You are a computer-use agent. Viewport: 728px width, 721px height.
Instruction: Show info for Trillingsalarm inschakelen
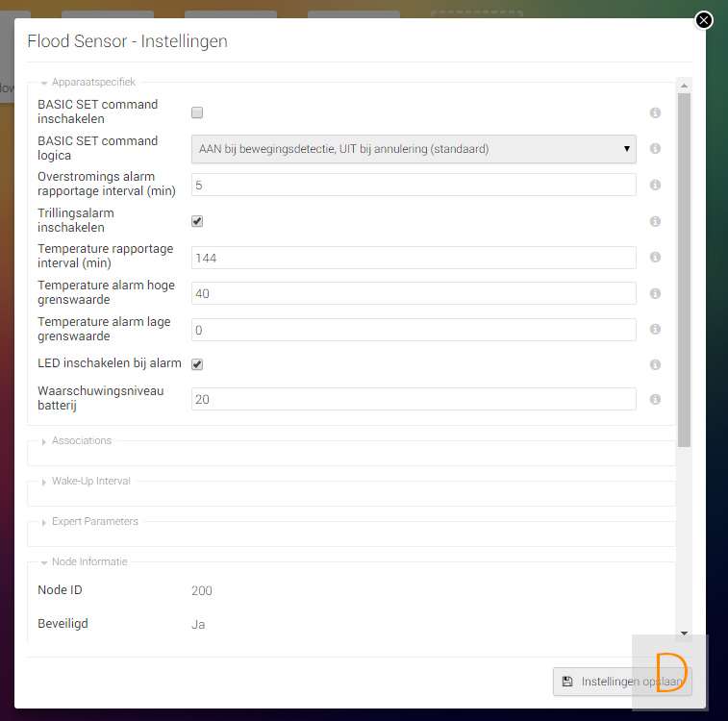(x=655, y=221)
